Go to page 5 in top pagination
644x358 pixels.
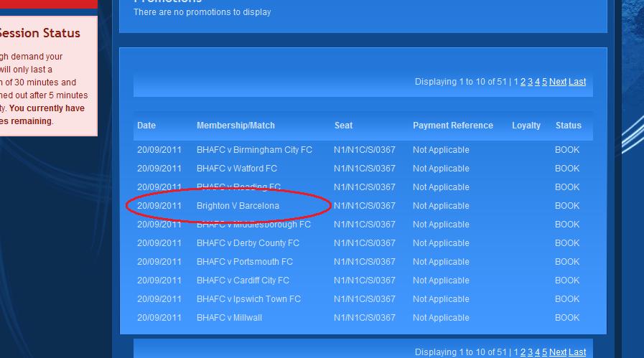point(544,82)
